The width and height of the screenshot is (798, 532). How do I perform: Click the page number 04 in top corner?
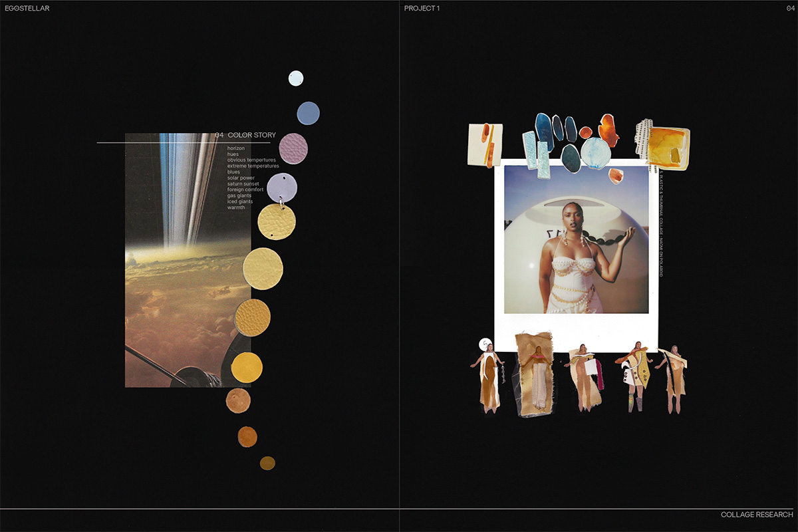789,9
